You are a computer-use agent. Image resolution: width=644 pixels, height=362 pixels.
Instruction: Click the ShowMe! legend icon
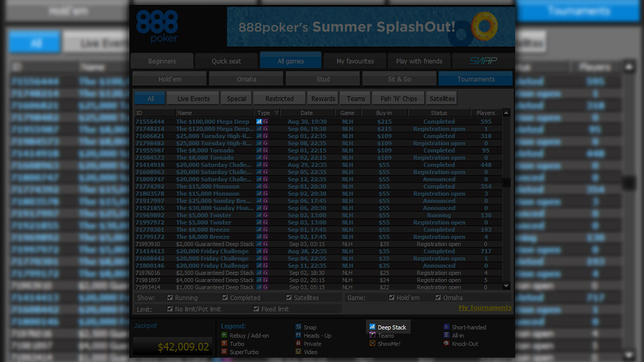372,344
